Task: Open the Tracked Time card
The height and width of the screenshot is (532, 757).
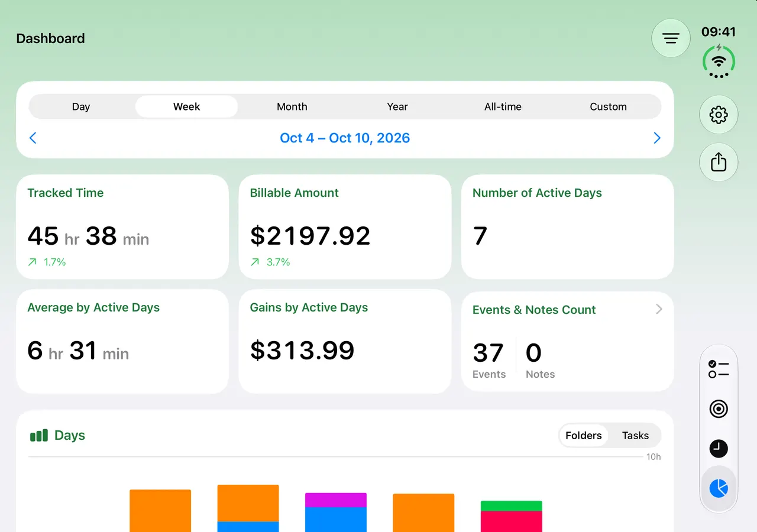Action: click(122, 227)
